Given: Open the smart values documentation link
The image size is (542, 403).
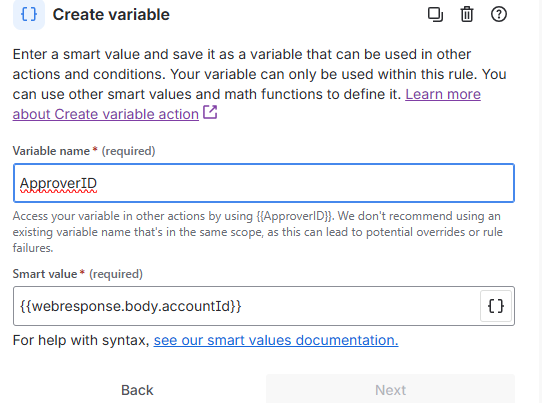Looking at the screenshot, I should tap(276, 340).
